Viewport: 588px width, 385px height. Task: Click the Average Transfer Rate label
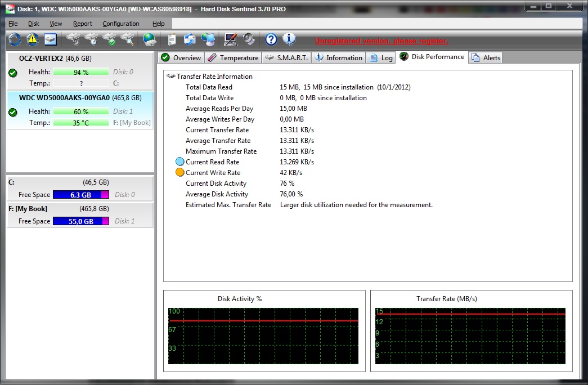coord(218,141)
